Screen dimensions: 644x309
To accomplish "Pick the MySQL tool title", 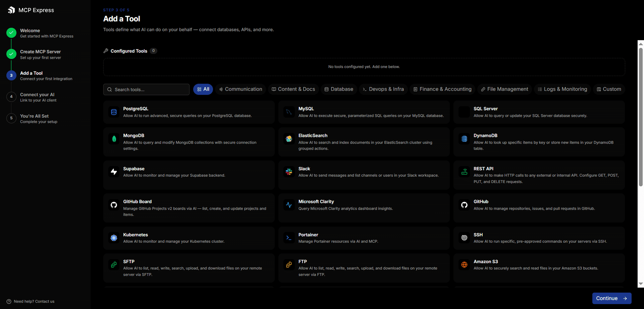I will tap(306, 109).
